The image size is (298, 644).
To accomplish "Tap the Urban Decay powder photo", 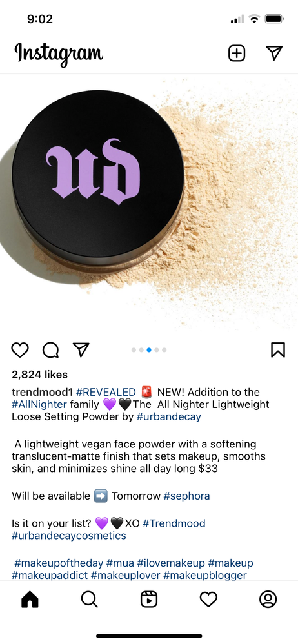I will pos(149,203).
